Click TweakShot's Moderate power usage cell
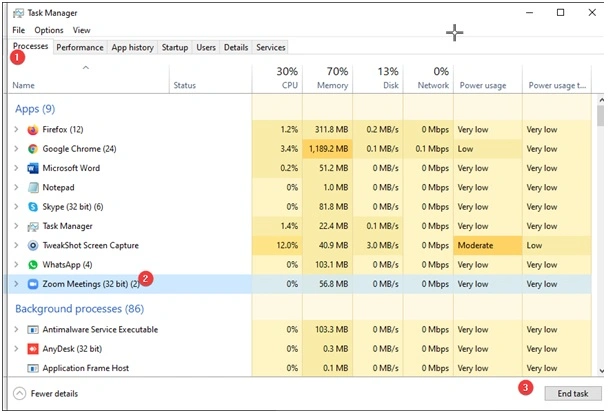Viewport: 608px width, 413px height. [x=488, y=245]
